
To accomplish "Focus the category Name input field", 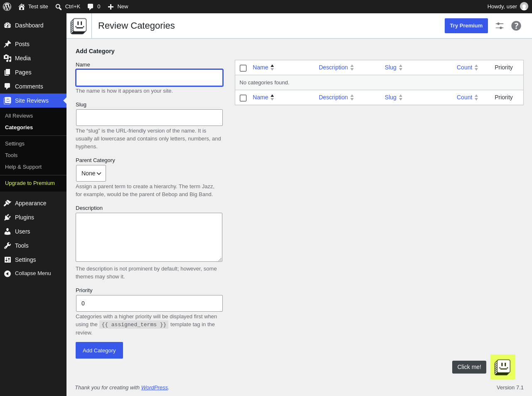I will [x=150, y=78].
